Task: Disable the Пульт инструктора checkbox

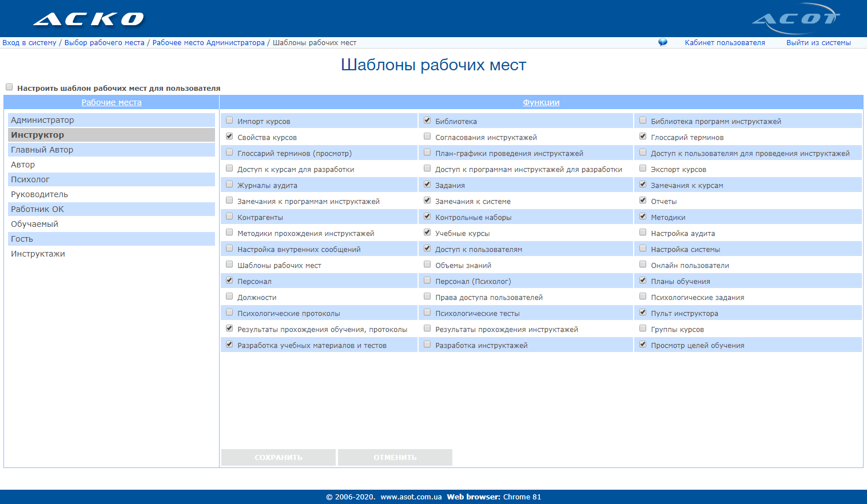Action: [x=643, y=313]
